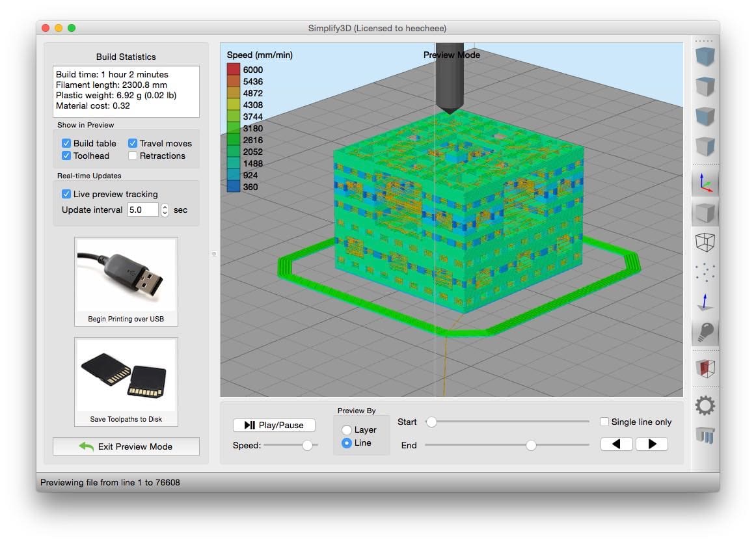The height and width of the screenshot is (544, 756).
Task: Toggle the lighting bulb icon
Action: (x=705, y=333)
